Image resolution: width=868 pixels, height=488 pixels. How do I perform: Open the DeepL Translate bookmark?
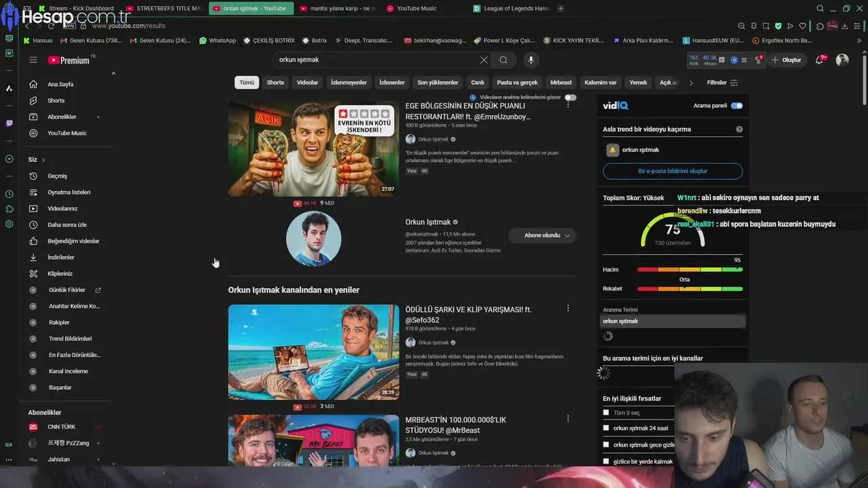pos(363,41)
